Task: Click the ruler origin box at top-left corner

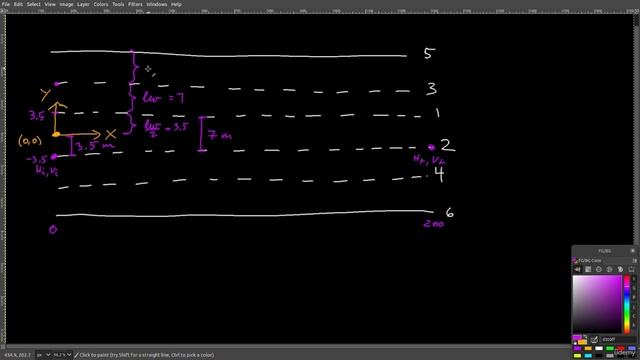Action: click(3, 11)
